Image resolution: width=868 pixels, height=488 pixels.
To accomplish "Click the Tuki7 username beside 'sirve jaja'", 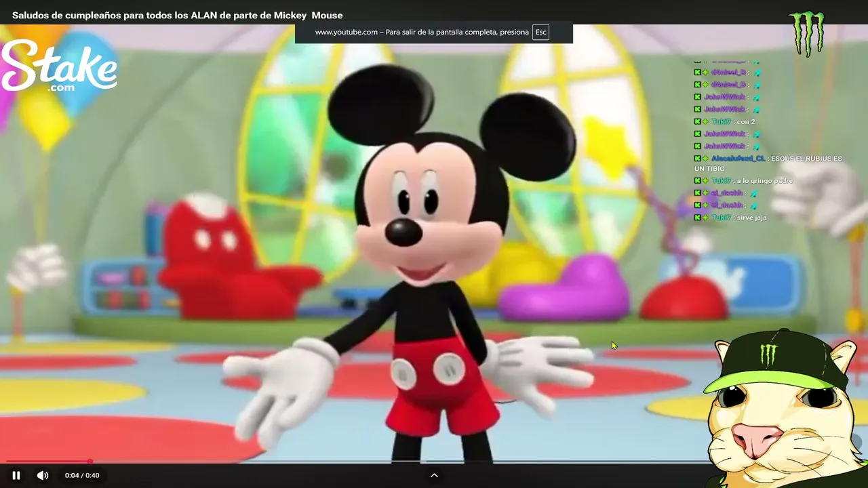I will pos(721,218).
